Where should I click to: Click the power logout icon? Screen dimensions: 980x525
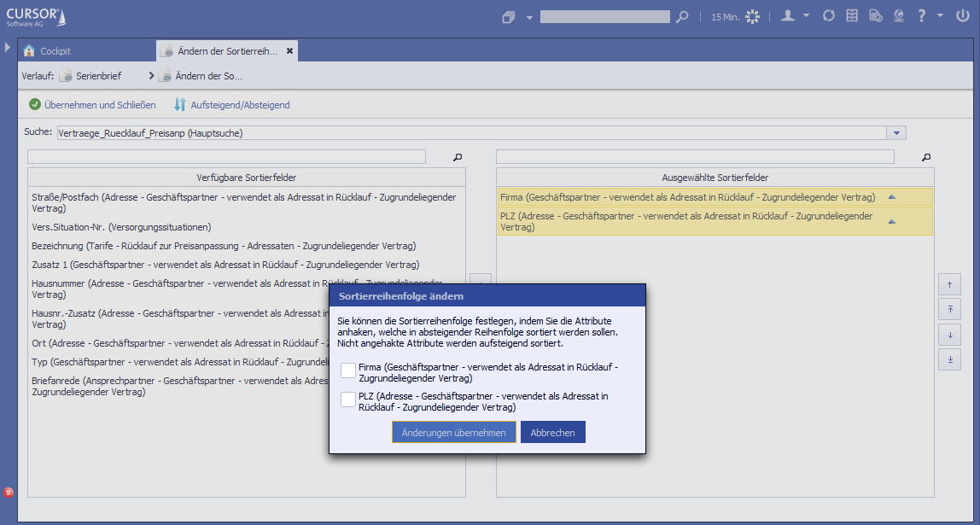click(x=963, y=16)
